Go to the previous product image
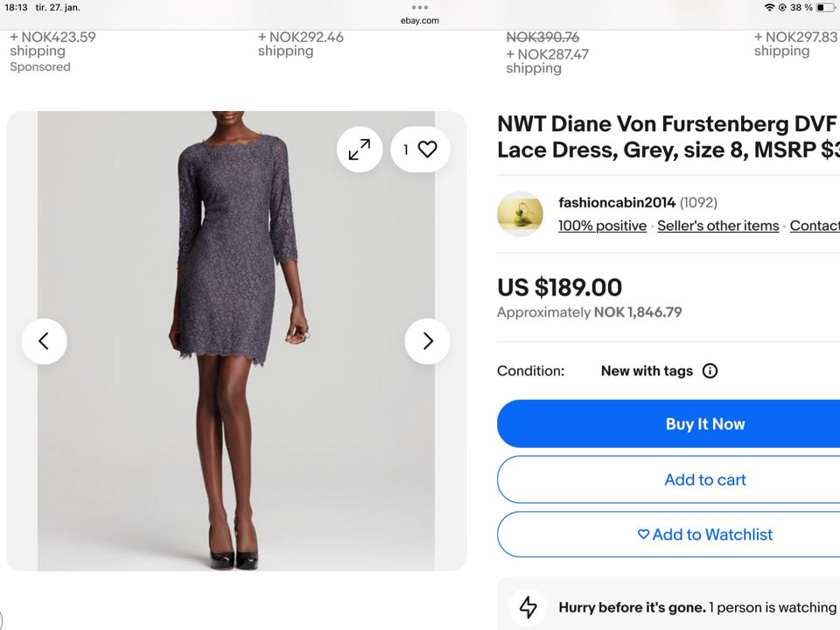Viewport: 840px width, 630px height. tap(44, 341)
